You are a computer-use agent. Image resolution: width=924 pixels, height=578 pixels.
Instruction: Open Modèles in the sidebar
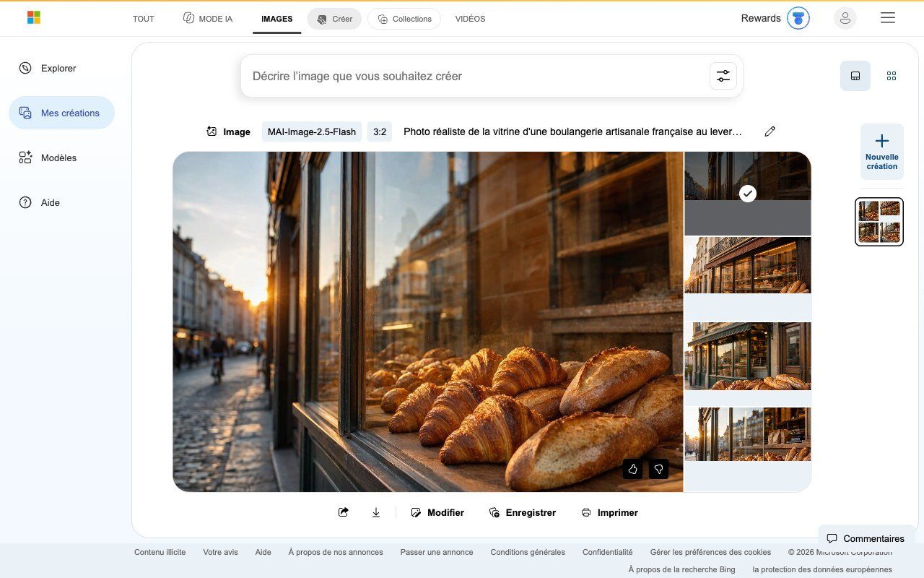(x=48, y=158)
